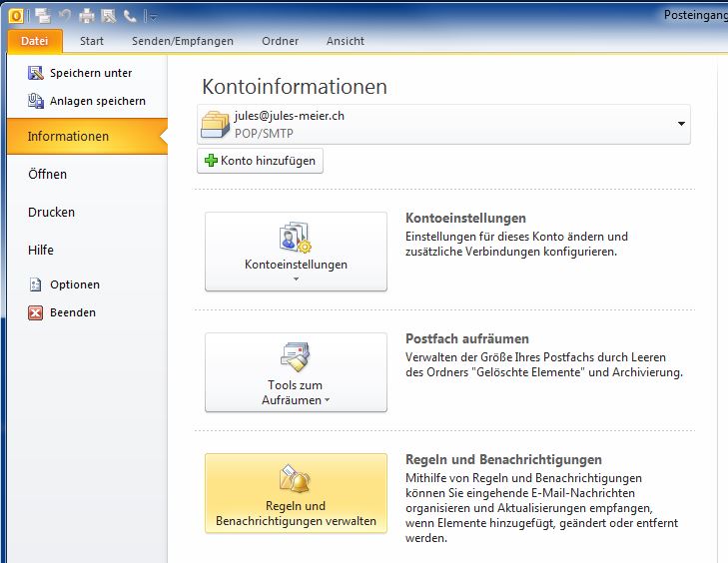Choose Anlagen speichern in the menu
Screen dimensions: 728x563
pyautogui.click(x=87, y=101)
